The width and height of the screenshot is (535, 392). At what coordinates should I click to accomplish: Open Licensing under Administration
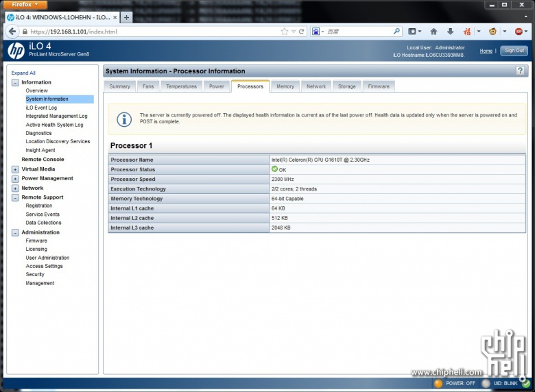pyautogui.click(x=36, y=249)
